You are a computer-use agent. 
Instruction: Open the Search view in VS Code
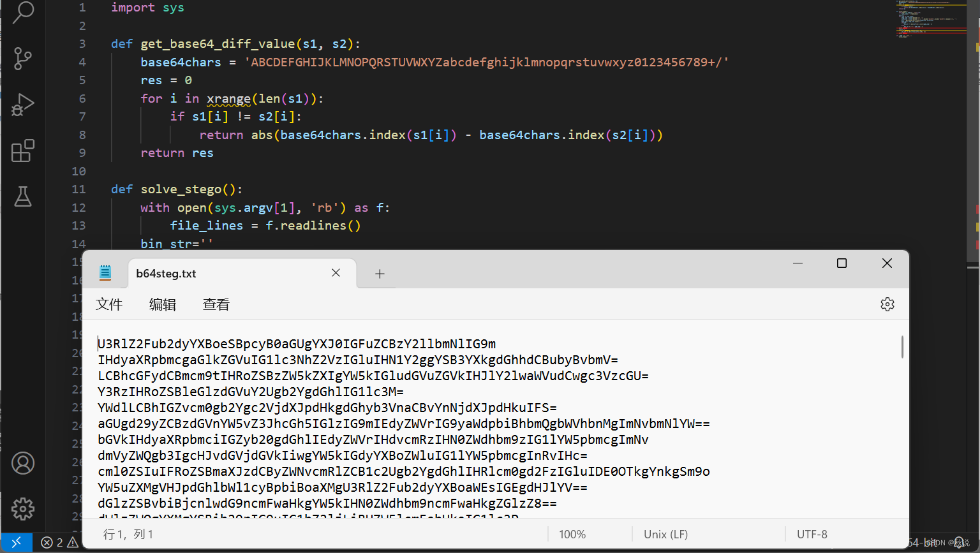point(23,13)
